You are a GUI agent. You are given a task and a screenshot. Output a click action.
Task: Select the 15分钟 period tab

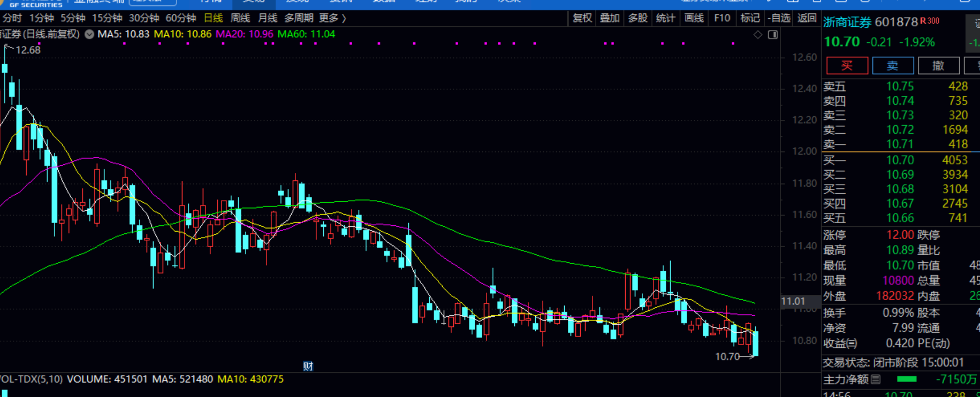107,18
